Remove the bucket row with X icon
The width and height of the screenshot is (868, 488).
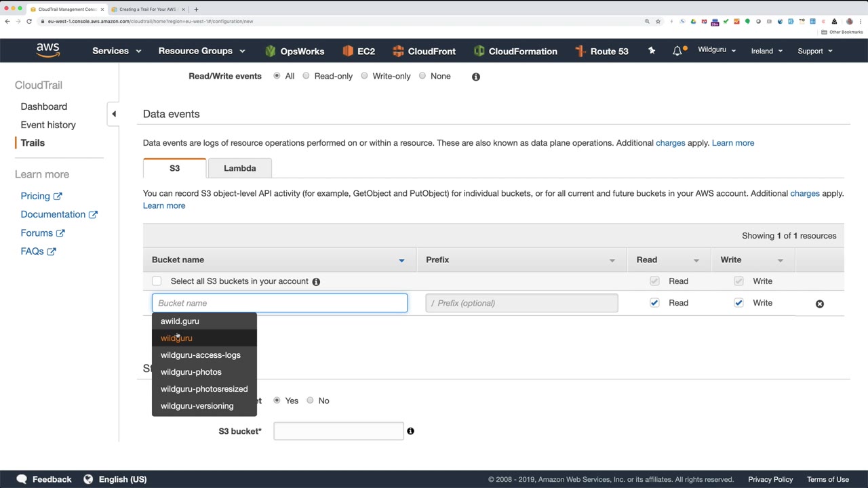[820, 304]
